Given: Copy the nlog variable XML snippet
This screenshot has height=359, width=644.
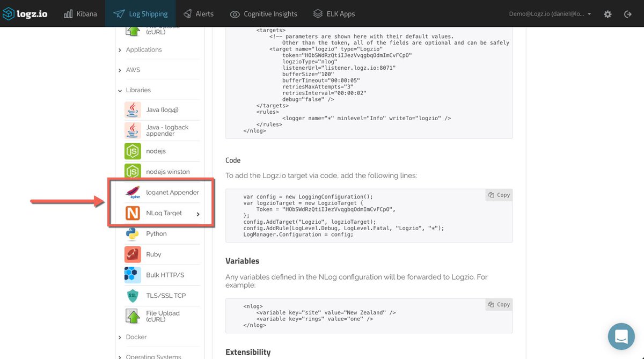Looking at the screenshot, I should [499, 304].
